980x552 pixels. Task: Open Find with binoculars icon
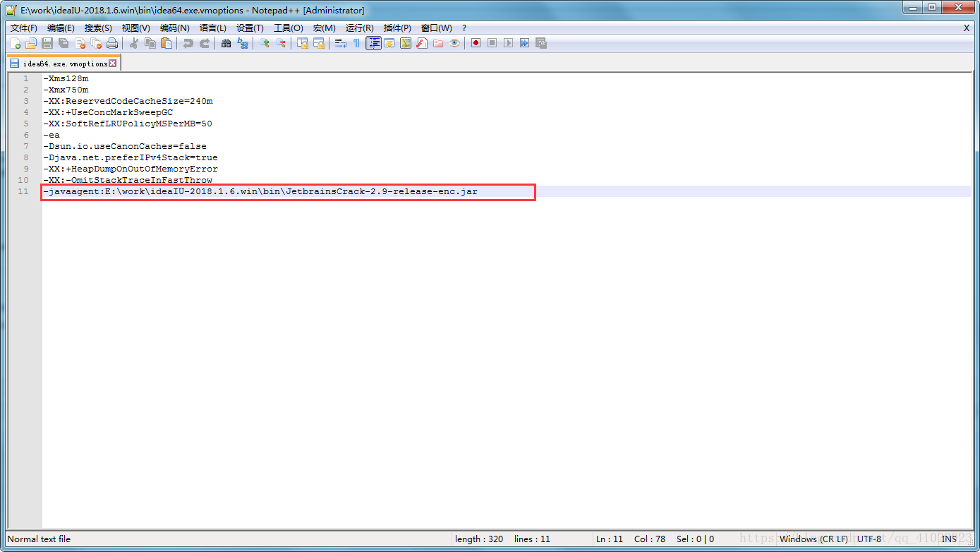226,43
